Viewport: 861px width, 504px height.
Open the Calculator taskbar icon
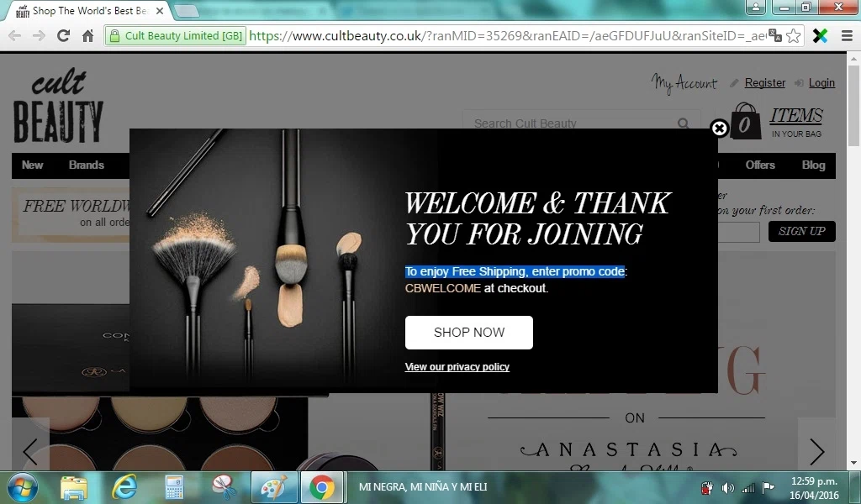click(175, 487)
